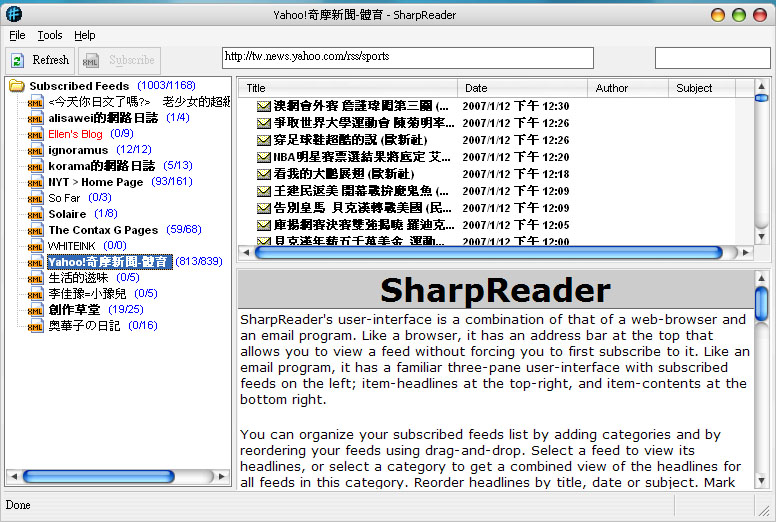776x522 pixels.
Task: Sort headlines by Title column
Action: [348, 88]
